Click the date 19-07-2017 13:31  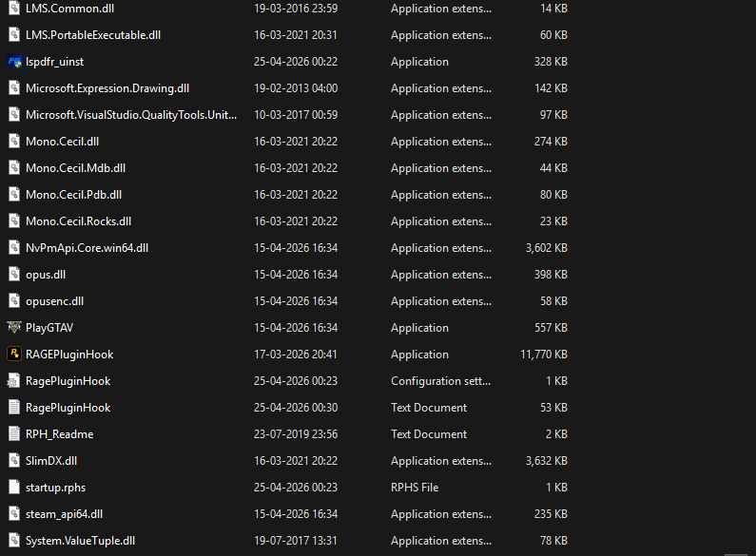(x=296, y=541)
